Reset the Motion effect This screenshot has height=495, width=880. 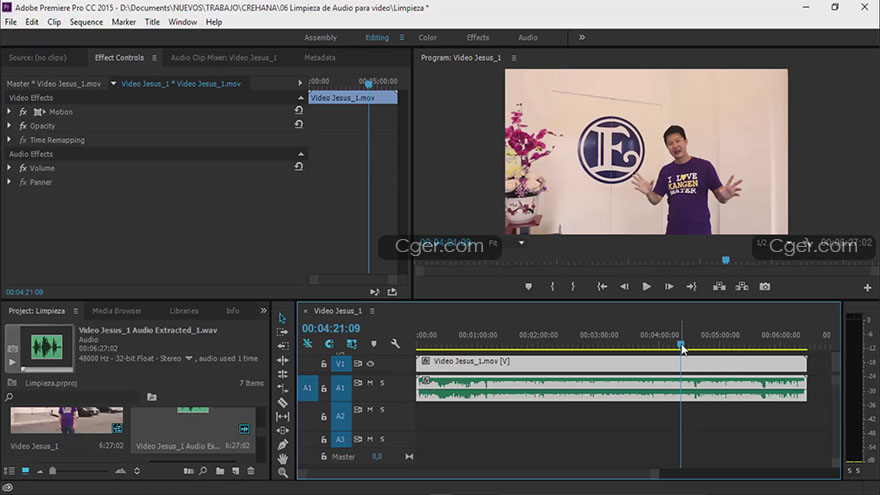(x=299, y=111)
